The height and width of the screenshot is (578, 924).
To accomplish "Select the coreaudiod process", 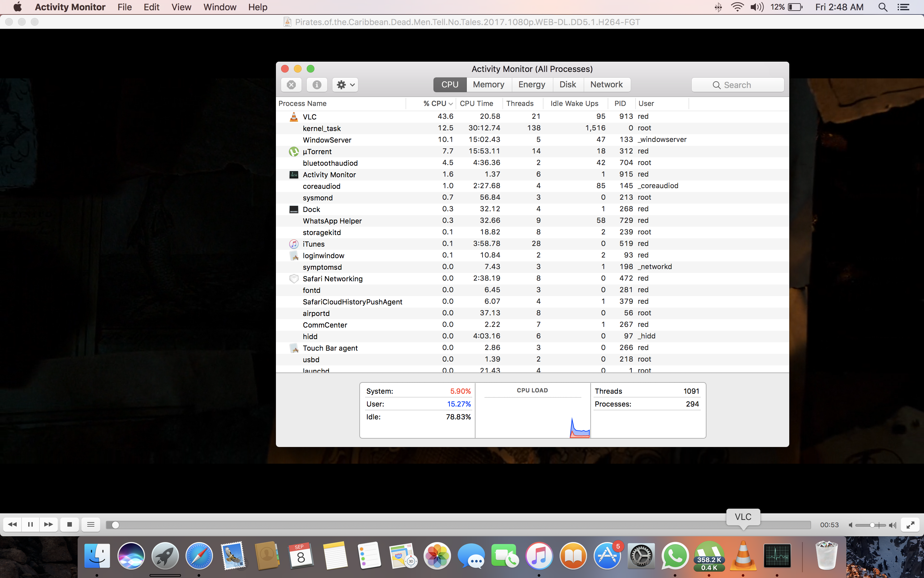I will (532, 186).
